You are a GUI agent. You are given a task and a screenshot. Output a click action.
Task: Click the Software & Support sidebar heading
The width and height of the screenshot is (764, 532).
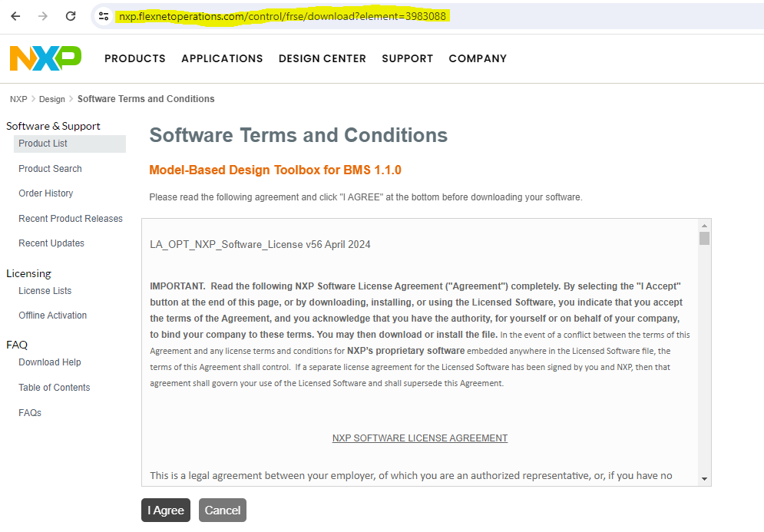click(53, 126)
